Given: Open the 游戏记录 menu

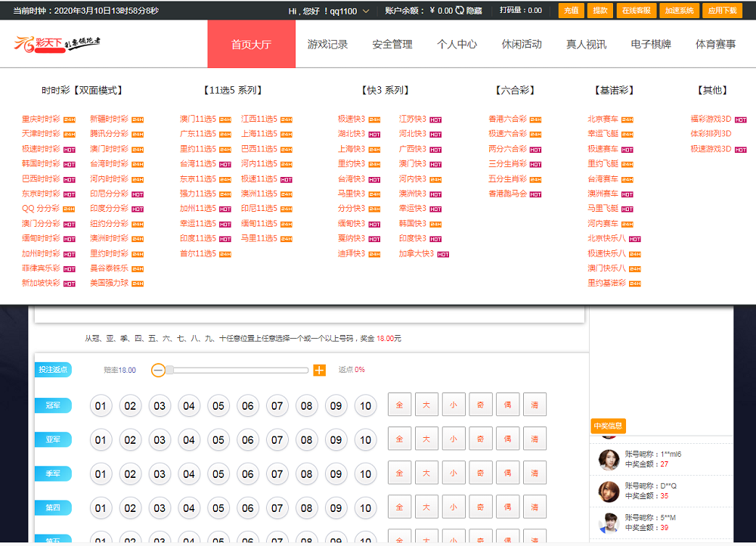Looking at the screenshot, I should (327, 44).
